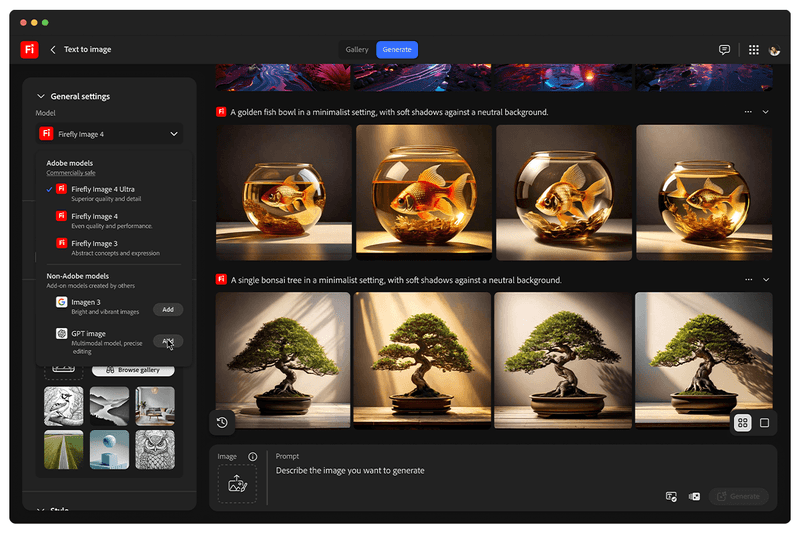Open the feedback chat icon
This screenshot has height=533, width=800.
(x=724, y=49)
